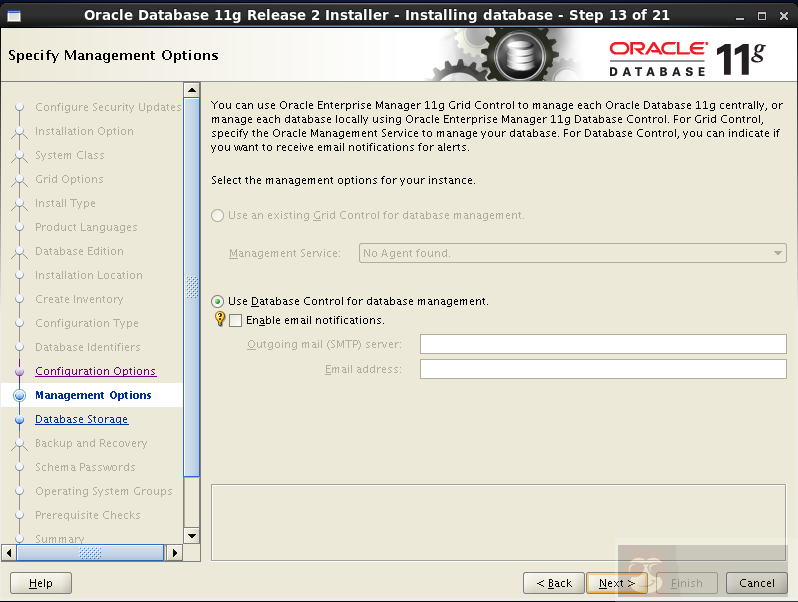Click the Create Inventory step
Image resolution: width=798 pixels, height=602 pixels.
click(79, 299)
